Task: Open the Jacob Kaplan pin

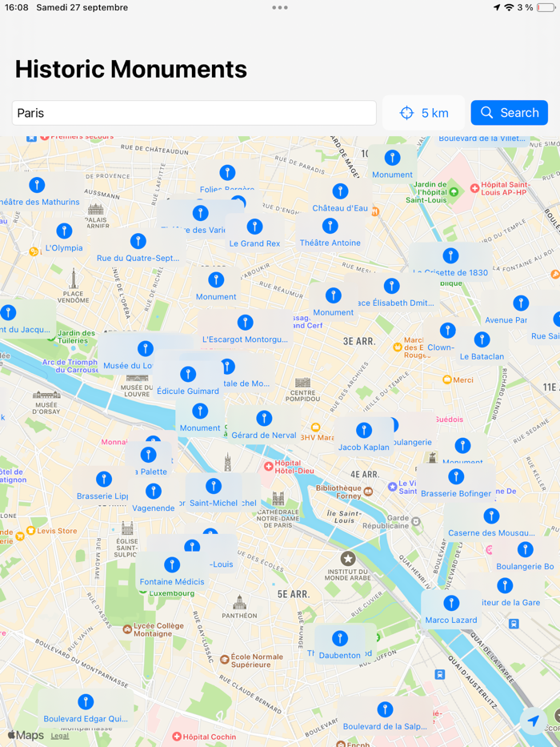Action: tap(364, 438)
